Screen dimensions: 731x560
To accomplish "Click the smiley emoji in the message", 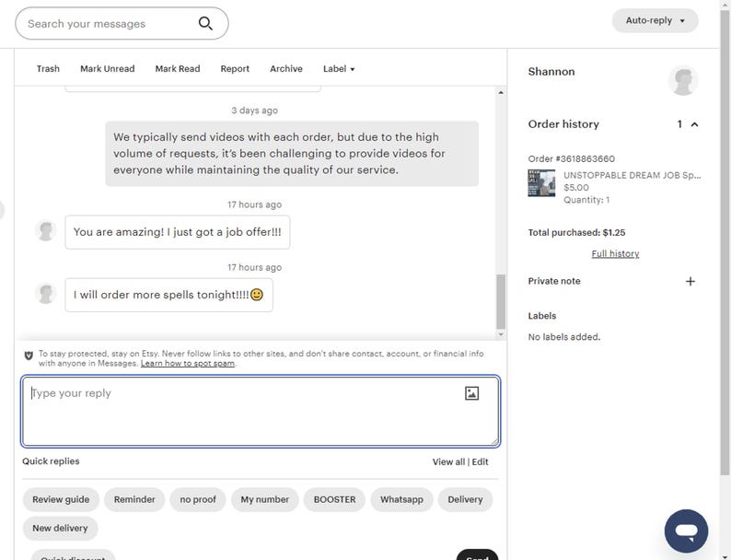I will pos(257,295).
